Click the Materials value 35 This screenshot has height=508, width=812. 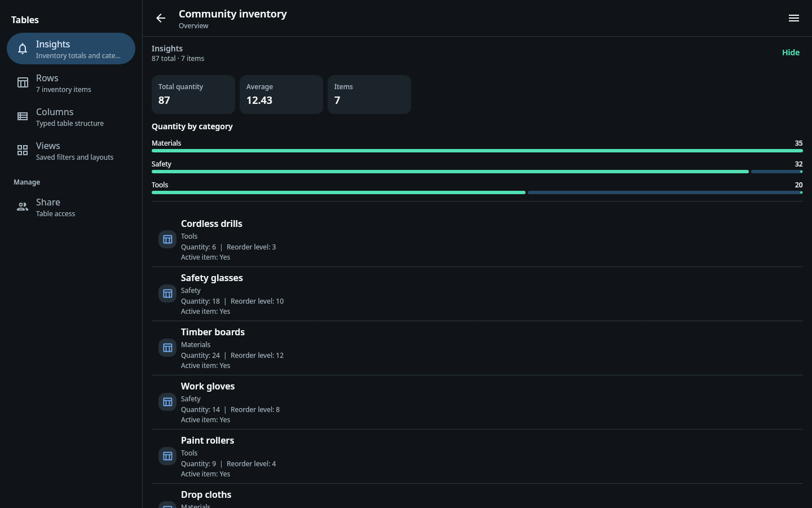798,143
